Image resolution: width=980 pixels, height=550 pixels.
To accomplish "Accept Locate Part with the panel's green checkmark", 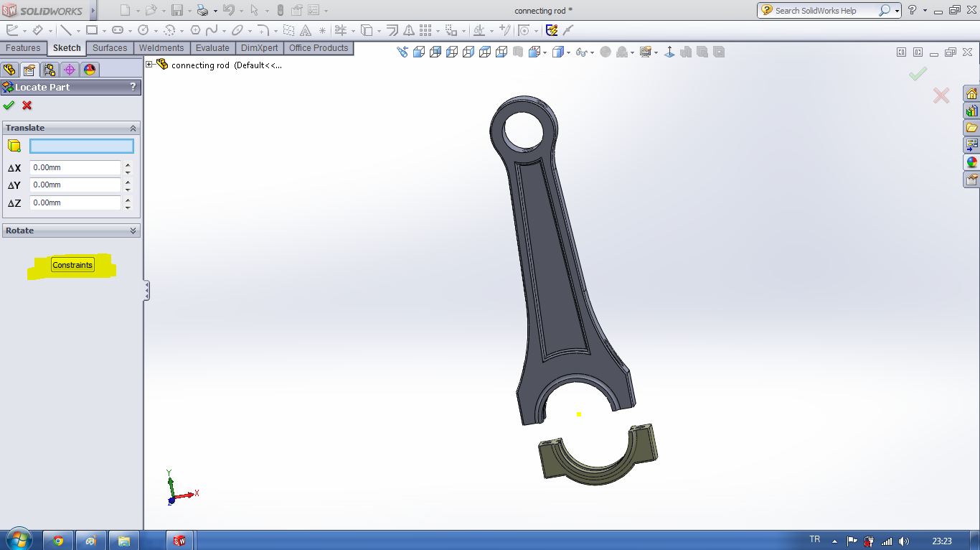I will 9,106.
